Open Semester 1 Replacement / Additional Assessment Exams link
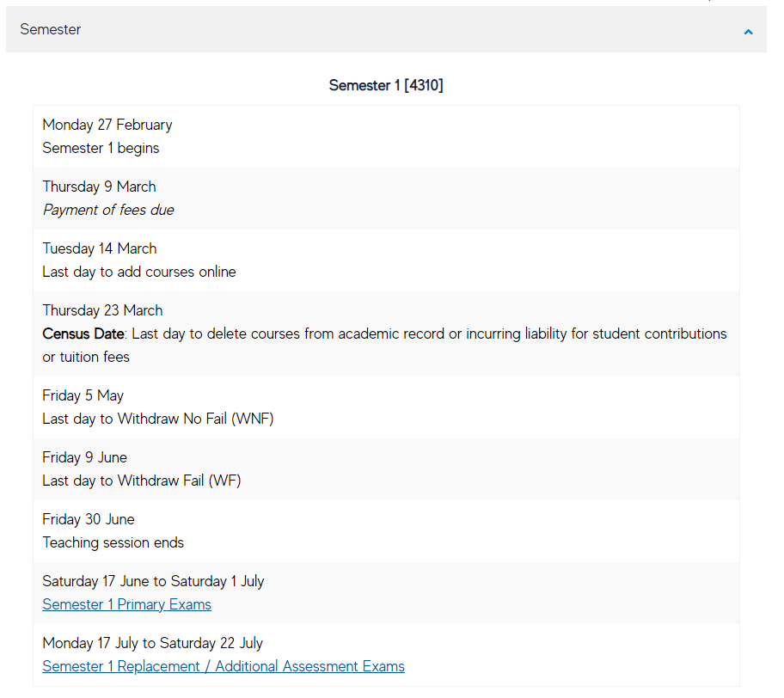The width and height of the screenshot is (784, 698). [224, 666]
